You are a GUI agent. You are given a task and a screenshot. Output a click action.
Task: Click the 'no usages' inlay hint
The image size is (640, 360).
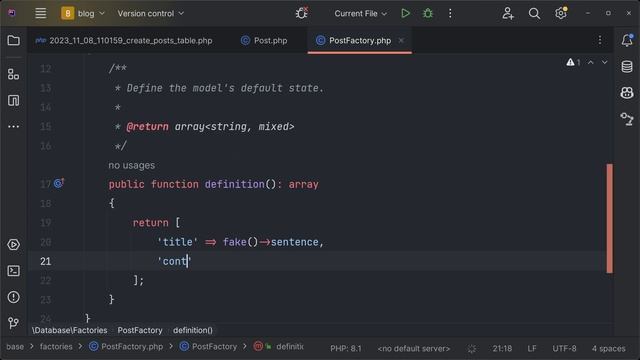[131, 165]
